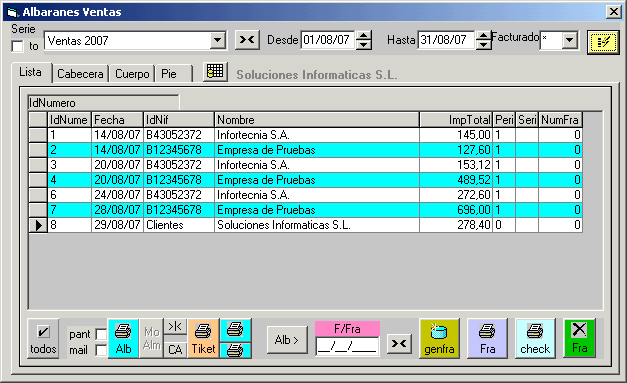Image resolution: width=627 pixels, height=383 pixels.
Task: Open the grid view icon beside Pie tab
Action: point(215,72)
